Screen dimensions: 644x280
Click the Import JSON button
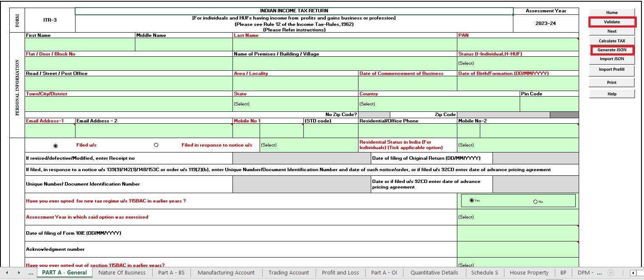coord(612,59)
